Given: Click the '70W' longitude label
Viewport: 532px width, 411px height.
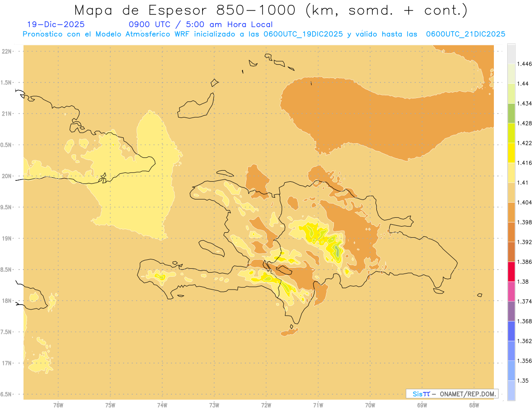Looking at the screenshot, I should pos(370,405).
